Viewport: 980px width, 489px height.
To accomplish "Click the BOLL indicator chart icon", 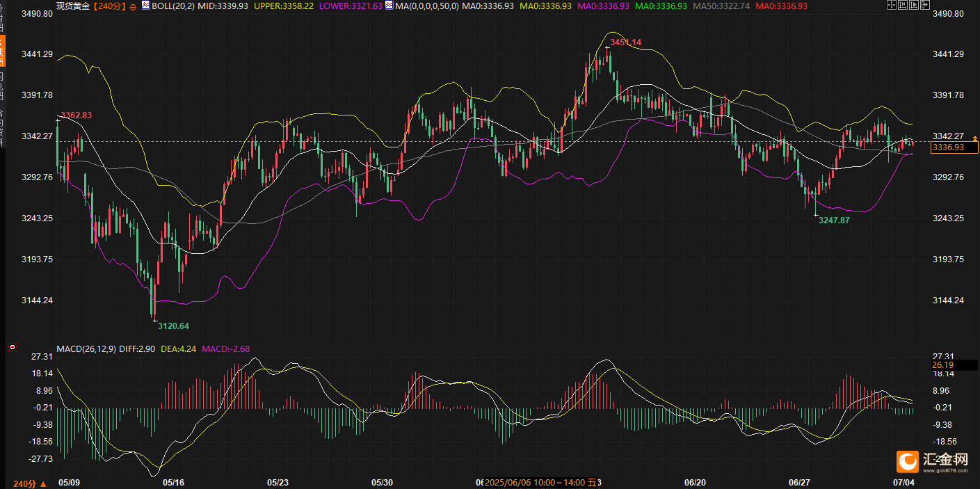I will [145, 5].
